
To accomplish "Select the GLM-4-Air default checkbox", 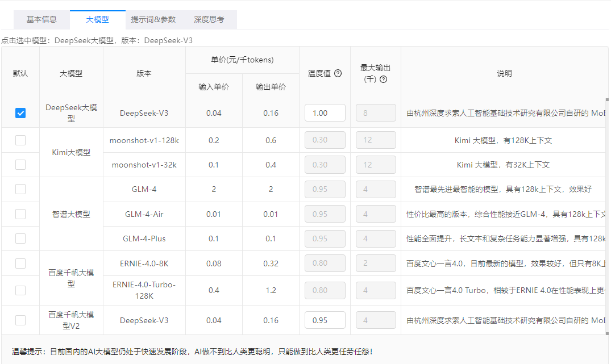I will (x=20, y=214).
